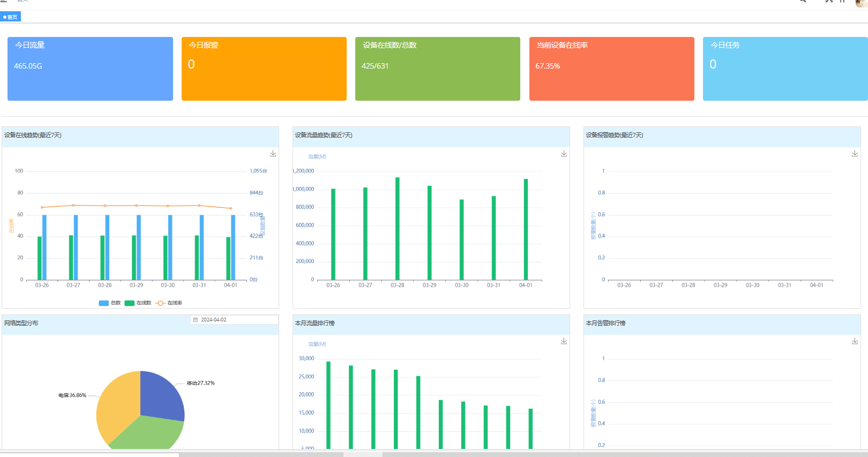The width and height of the screenshot is (868, 457).
Task: Open the 2024-04-02 date picker field
Action: (x=235, y=320)
